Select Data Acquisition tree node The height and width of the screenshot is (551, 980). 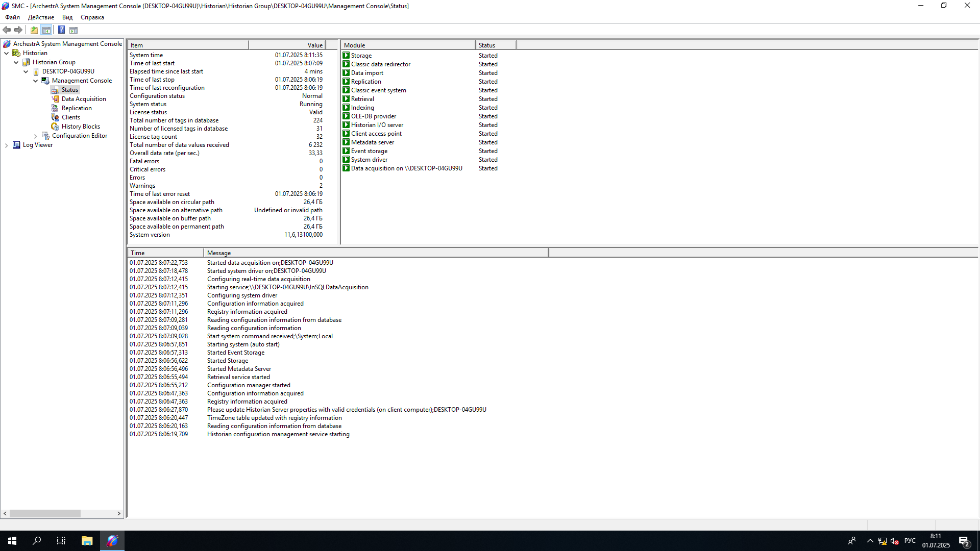(84, 99)
